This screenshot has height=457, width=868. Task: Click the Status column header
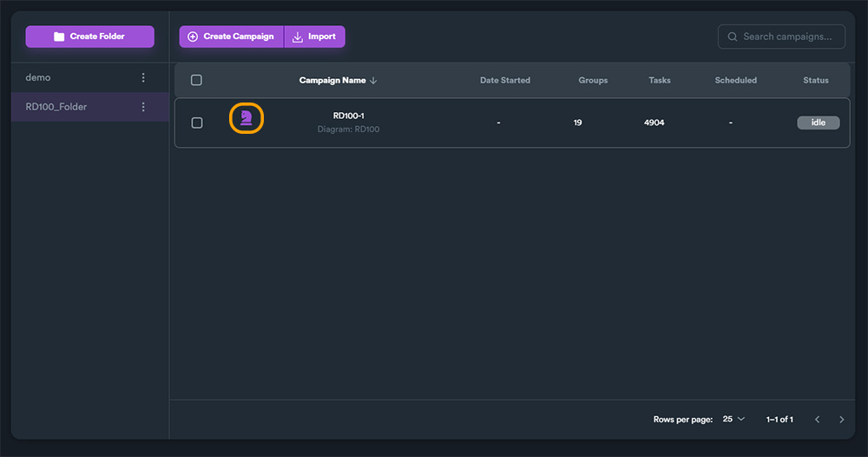(816, 80)
